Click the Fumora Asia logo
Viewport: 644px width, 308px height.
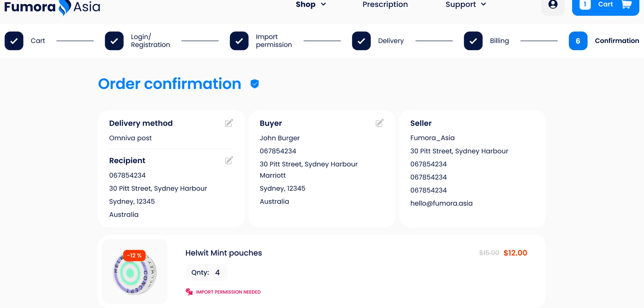[52, 7]
